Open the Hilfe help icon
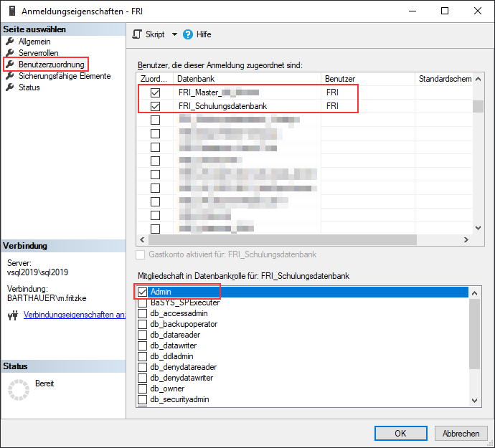The width and height of the screenshot is (495, 448). tap(188, 34)
